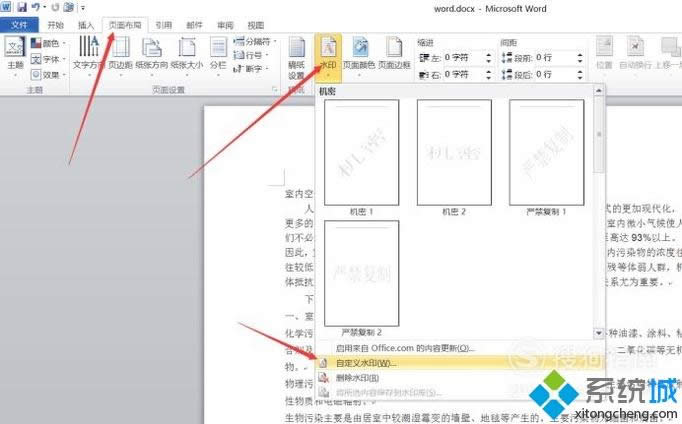Click the Save icon in quick access toolbar

22,7
